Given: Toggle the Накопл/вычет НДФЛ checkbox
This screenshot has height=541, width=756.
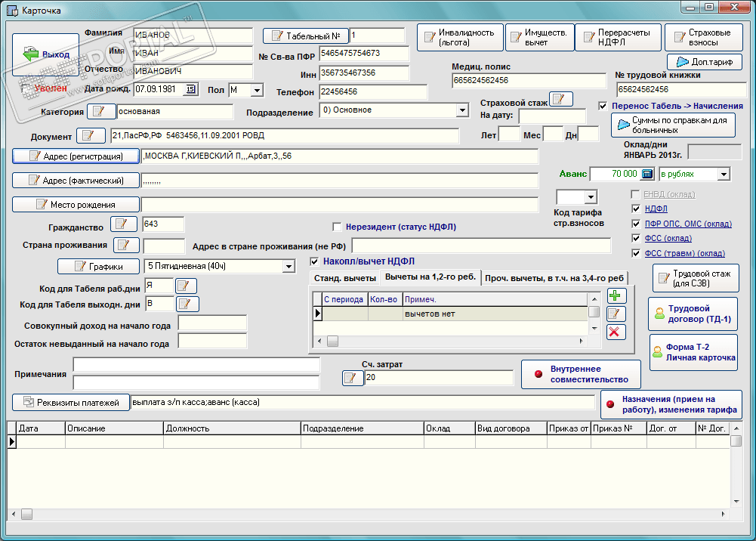Looking at the screenshot, I should coord(314,261).
